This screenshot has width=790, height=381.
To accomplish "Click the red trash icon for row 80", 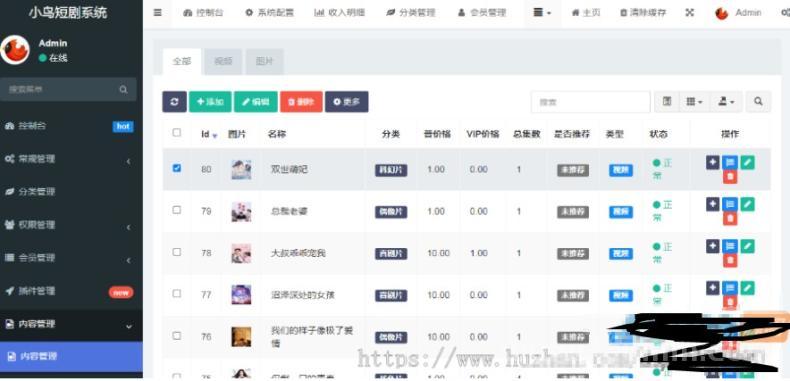I will (730, 176).
